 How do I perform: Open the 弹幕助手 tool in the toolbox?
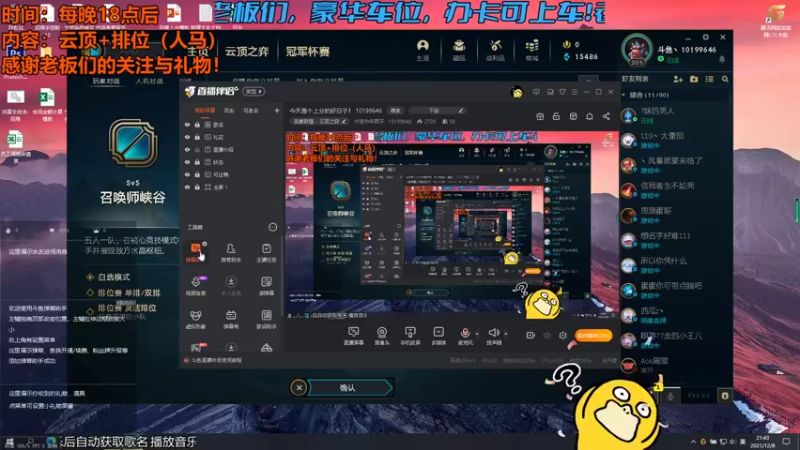tap(195, 253)
